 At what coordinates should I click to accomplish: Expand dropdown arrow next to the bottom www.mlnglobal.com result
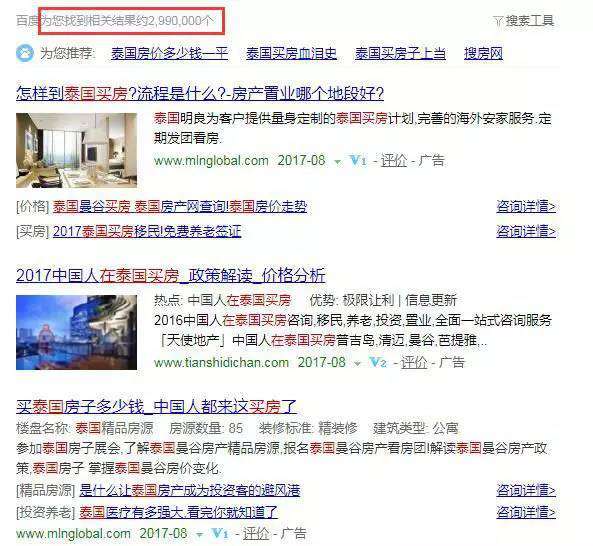click(x=199, y=535)
